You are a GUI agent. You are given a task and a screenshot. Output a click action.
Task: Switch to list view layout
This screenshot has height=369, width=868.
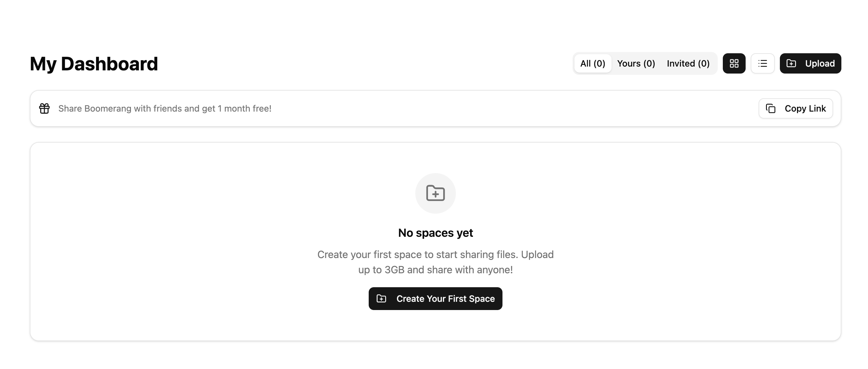tap(762, 63)
